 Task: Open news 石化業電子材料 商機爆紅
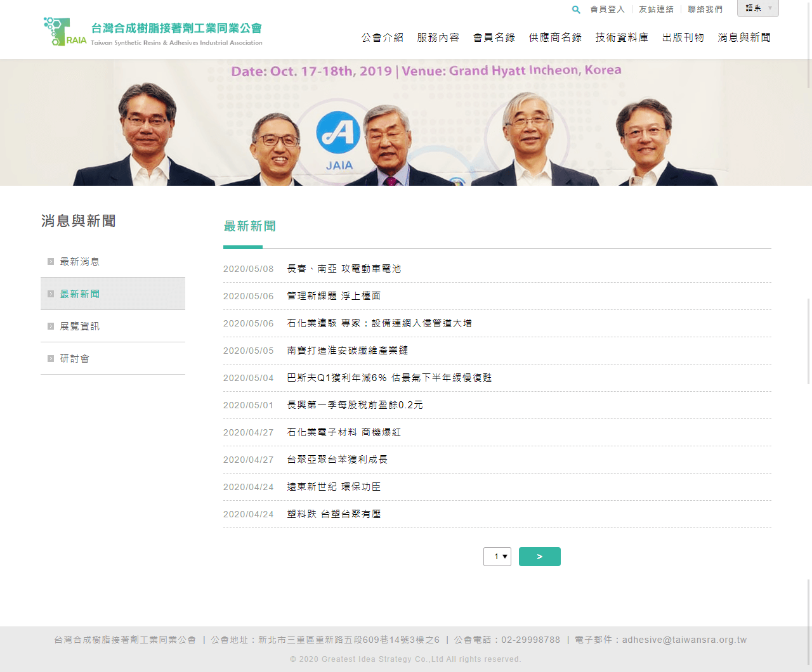(344, 432)
